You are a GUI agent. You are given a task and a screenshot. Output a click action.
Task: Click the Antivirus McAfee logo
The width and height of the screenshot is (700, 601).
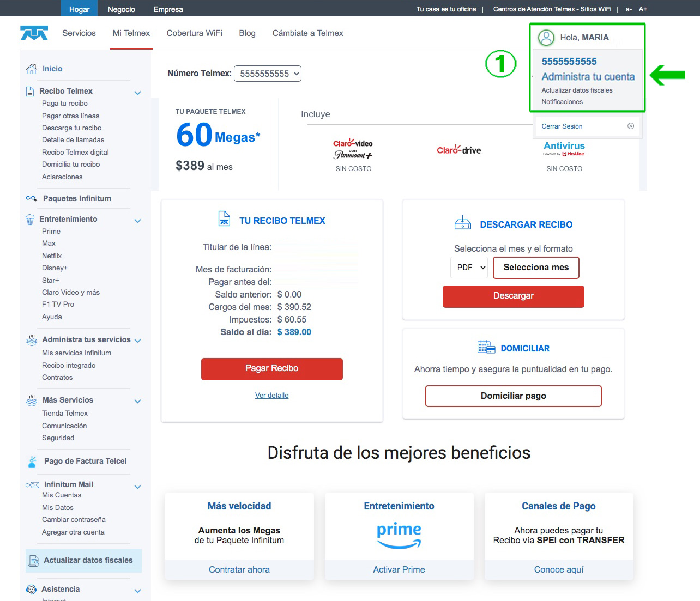coord(564,148)
